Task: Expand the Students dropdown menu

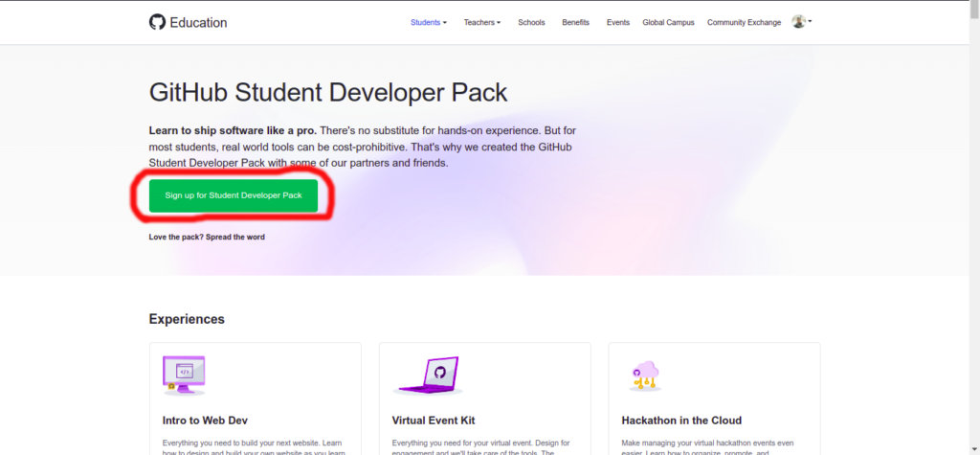Action: (x=428, y=22)
